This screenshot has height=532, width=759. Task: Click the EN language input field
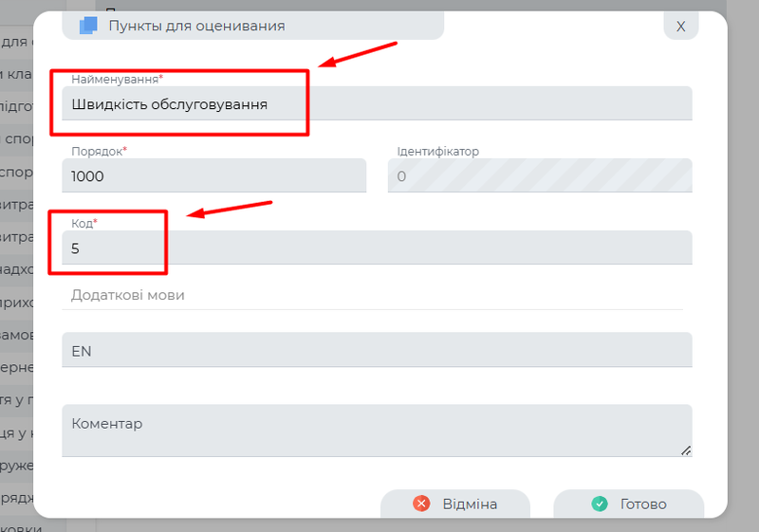tap(377, 351)
